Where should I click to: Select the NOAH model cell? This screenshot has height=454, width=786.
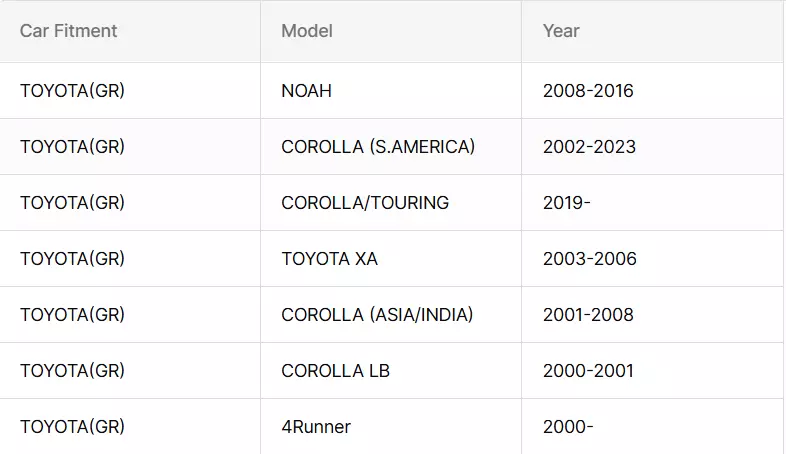tap(391, 91)
